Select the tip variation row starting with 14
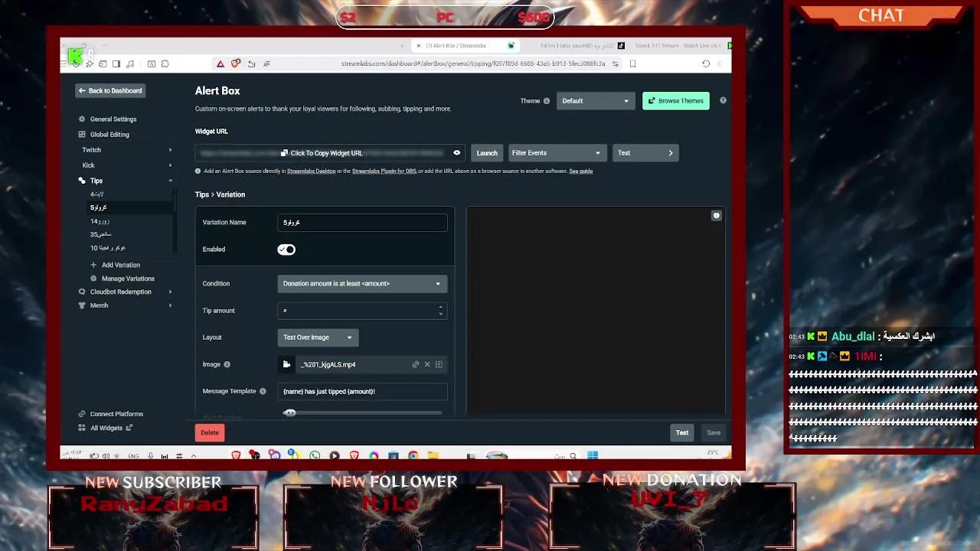Screen dimensions: 980x551 [130, 221]
